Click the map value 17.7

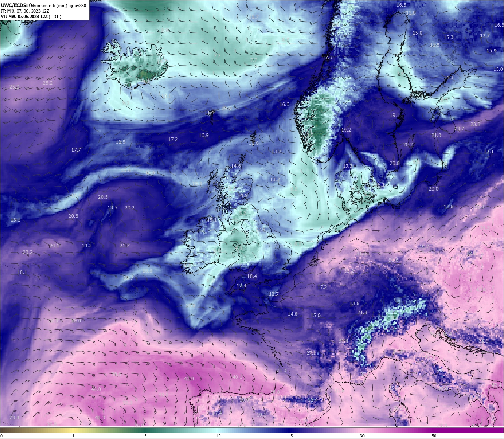[x=76, y=150]
